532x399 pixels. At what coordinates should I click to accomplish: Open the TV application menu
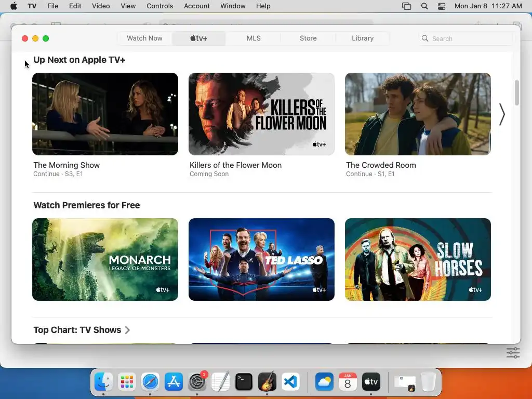pos(32,6)
